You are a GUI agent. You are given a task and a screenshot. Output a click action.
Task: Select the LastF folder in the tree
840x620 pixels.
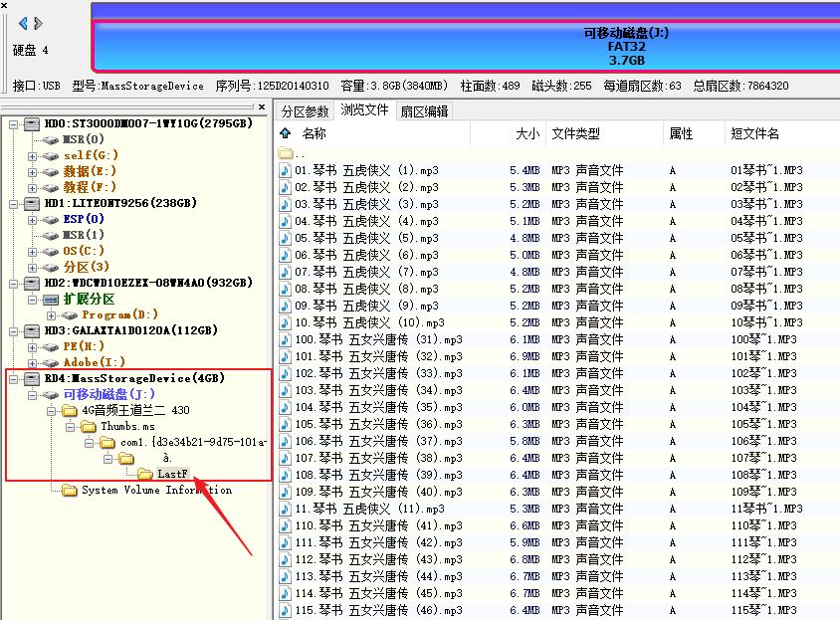point(173,473)
